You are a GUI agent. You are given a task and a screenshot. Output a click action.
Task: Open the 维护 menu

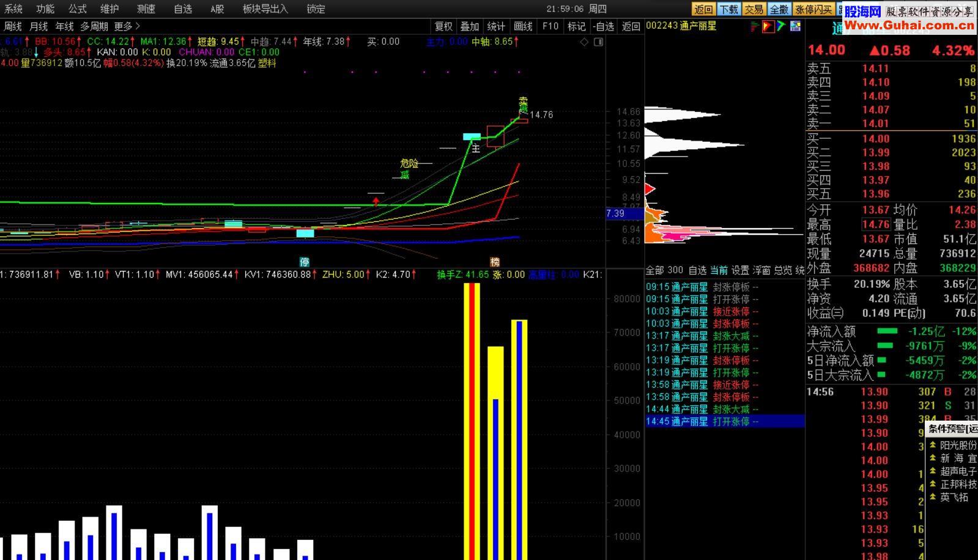pyautogui.click(x=110, y=9)
